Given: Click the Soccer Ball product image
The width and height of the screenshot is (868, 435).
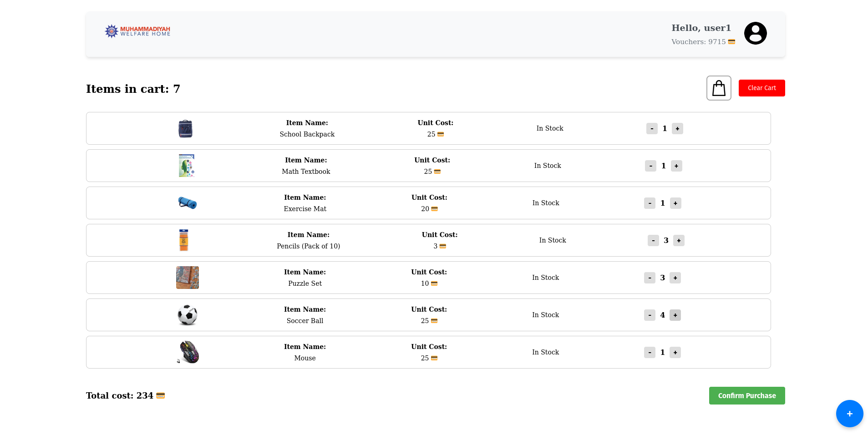Looking at the screenshot, I should tap(188, 315).
